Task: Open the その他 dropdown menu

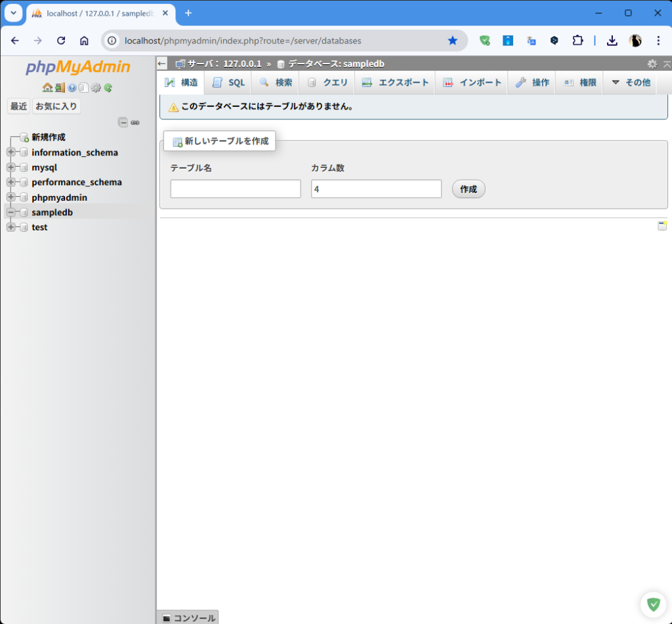Action: [x=631, y=83]
